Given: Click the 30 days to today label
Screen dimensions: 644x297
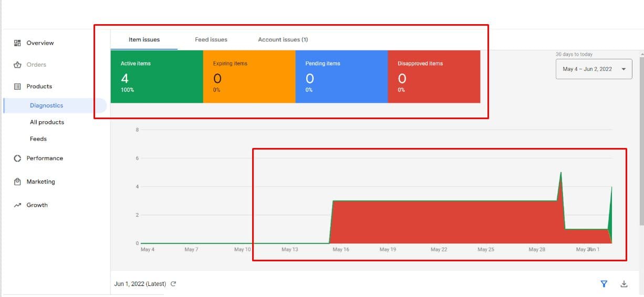Looking at the screenshot, I should (574, 55).
